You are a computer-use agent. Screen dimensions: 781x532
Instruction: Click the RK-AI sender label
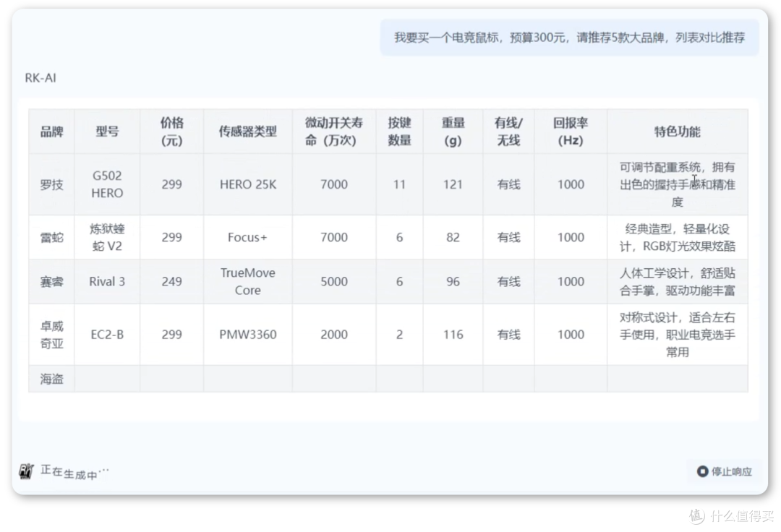click(x=40, y=77)
